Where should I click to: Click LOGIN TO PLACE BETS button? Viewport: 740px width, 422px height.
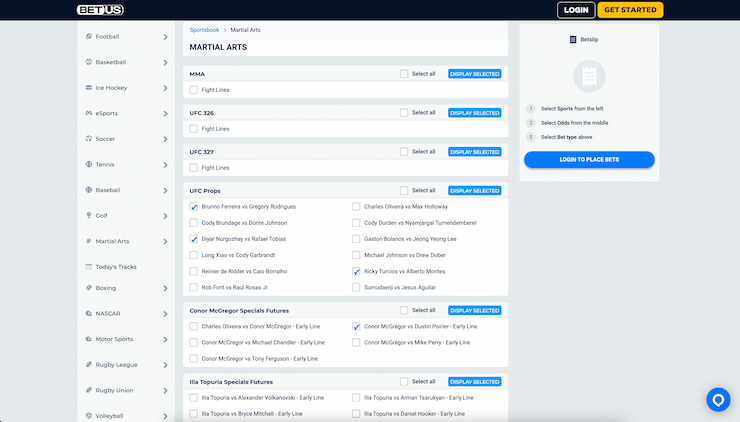(x=589, y=160)
